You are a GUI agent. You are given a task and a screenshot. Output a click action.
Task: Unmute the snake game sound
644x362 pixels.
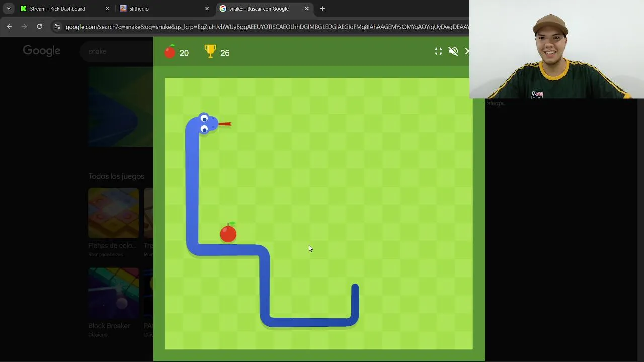click(453, 51)
